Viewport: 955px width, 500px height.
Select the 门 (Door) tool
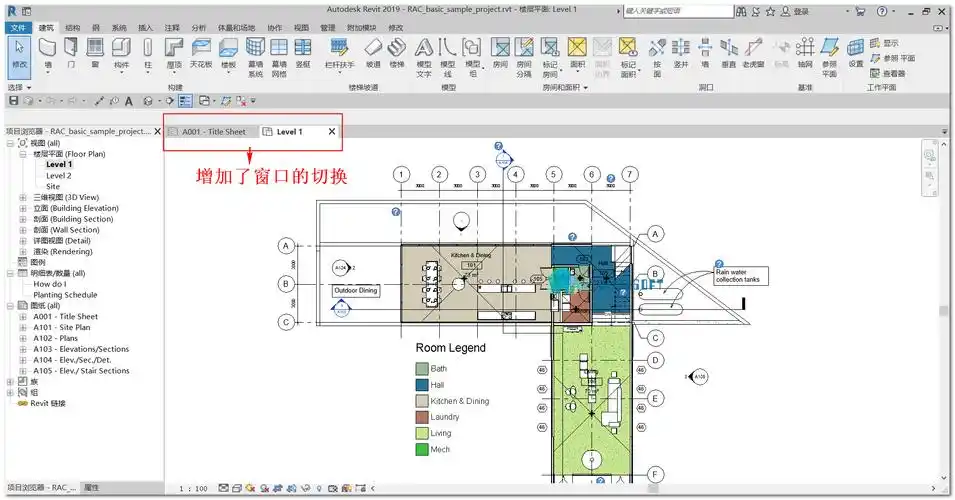click(71, 54)
